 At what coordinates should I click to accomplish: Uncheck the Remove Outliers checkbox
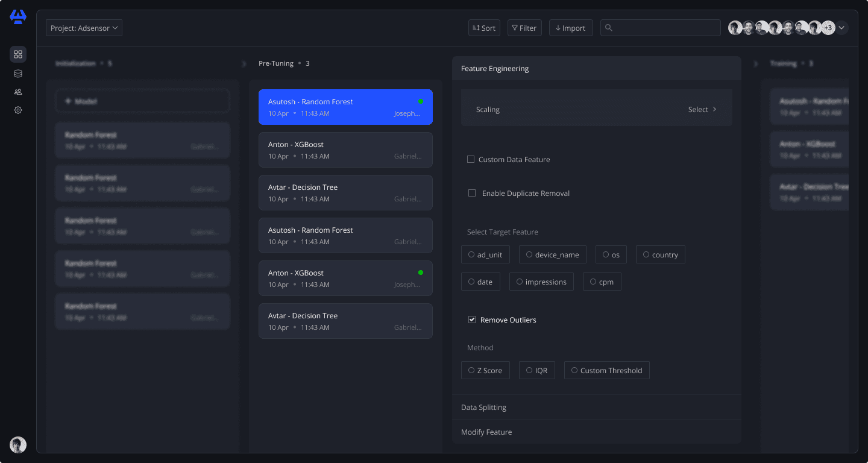point(472,320)
